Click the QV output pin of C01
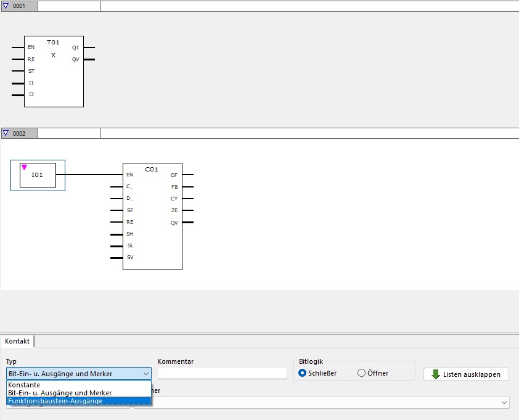Image resolution: width=519 pixels, height=420 pixels. pos(187,222)
